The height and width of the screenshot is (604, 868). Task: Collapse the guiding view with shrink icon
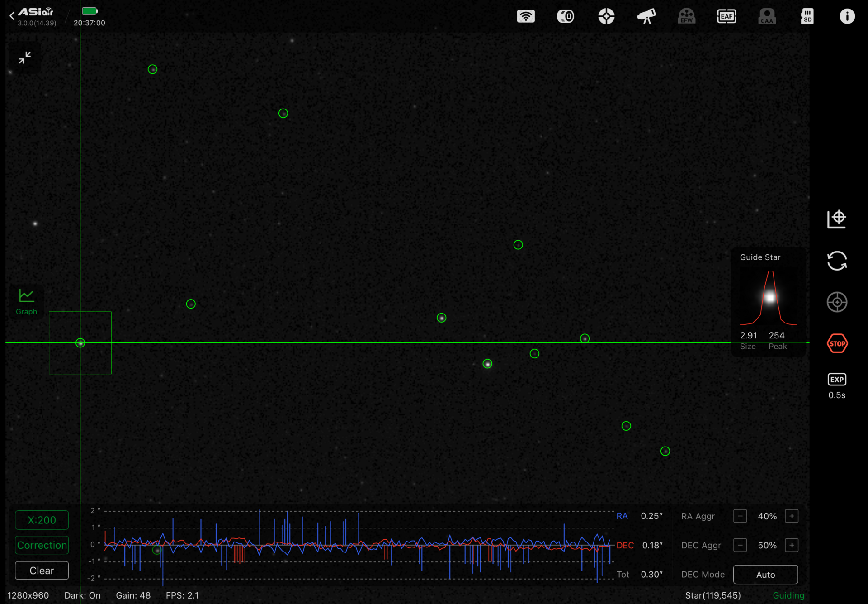25,57
